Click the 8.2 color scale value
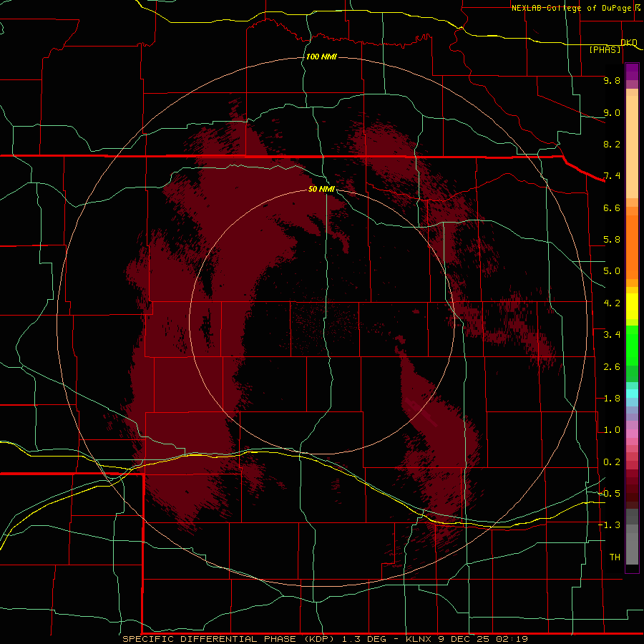Viewport: 644px width, 644px height. click(x=612, y=144)
